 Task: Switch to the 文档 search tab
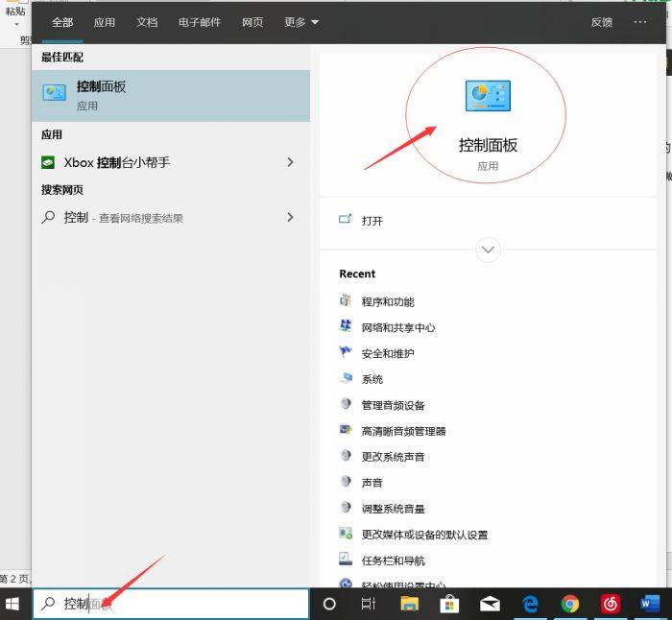coord(147,22)
